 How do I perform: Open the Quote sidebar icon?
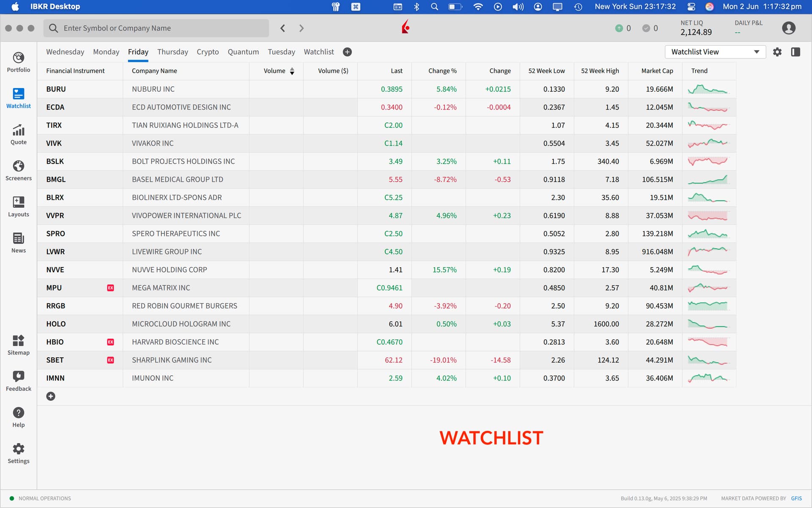(19, 134)
